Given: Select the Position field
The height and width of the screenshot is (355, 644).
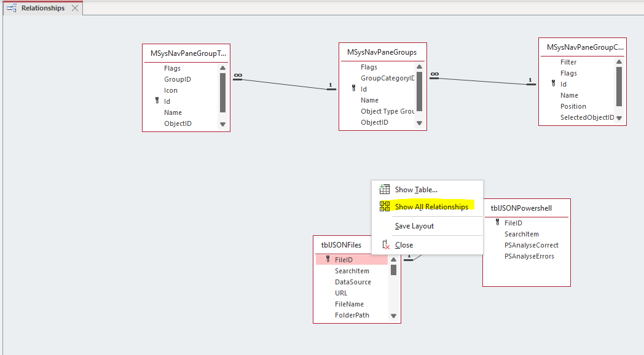Looking at the screenshot, I should (573, 106).
